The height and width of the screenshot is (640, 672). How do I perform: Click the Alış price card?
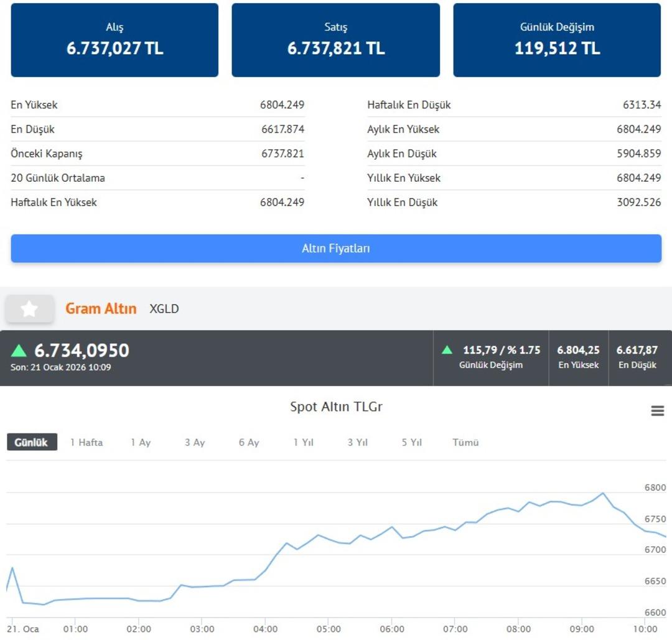coord(114,40)
